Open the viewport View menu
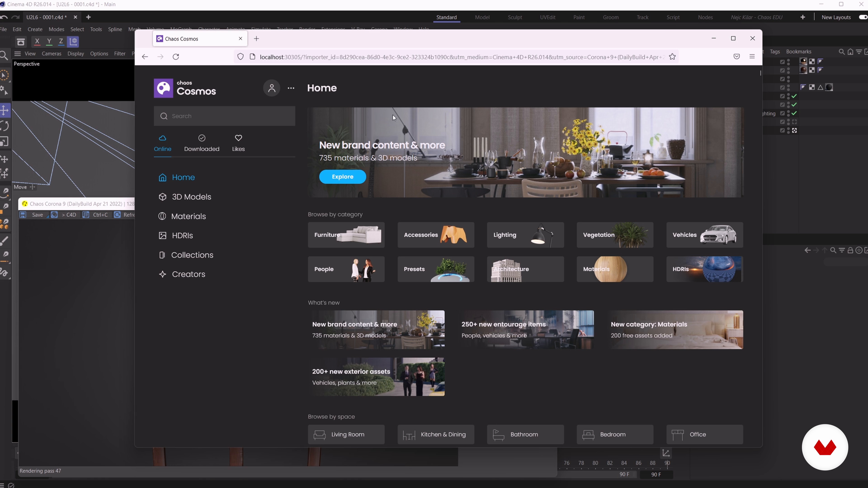Image resolution: width=868 pixels, height=488 pixels. [x=30, y=54]
